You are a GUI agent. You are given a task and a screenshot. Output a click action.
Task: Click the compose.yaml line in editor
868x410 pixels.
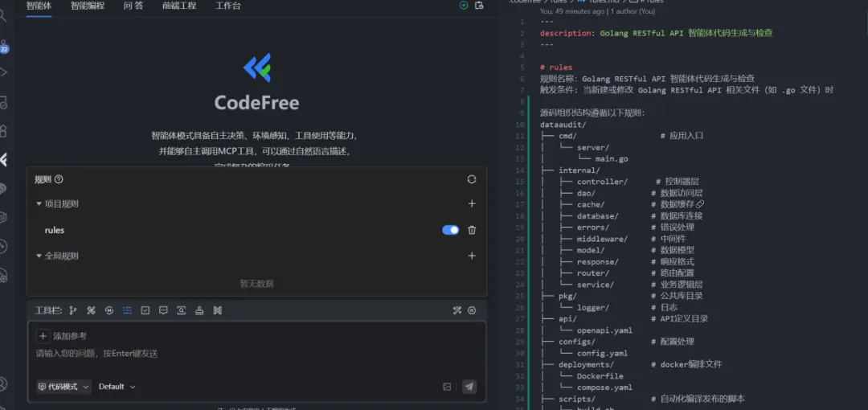[x=604, y=387]
